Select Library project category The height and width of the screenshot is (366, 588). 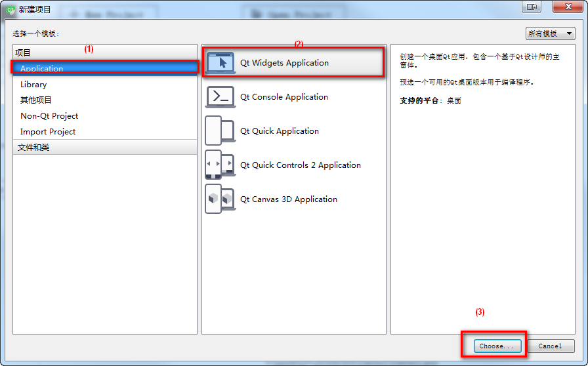point(105,85)
